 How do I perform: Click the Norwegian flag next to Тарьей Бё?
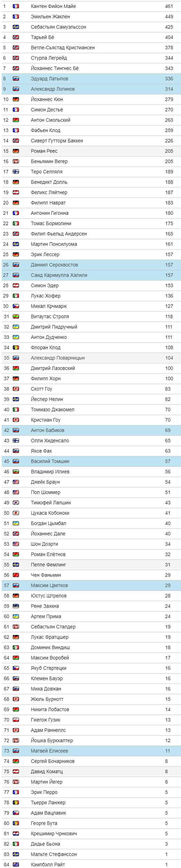pyautogui.click(x=16, y=37)
